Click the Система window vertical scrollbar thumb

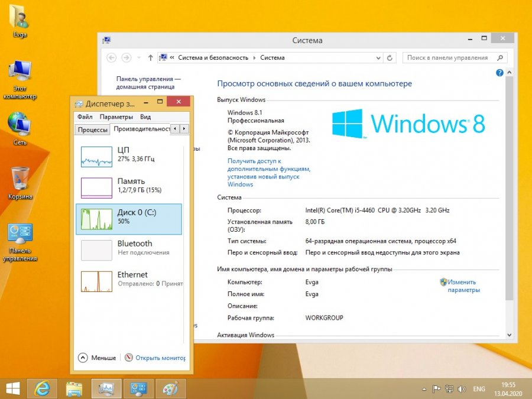[509, 188]
